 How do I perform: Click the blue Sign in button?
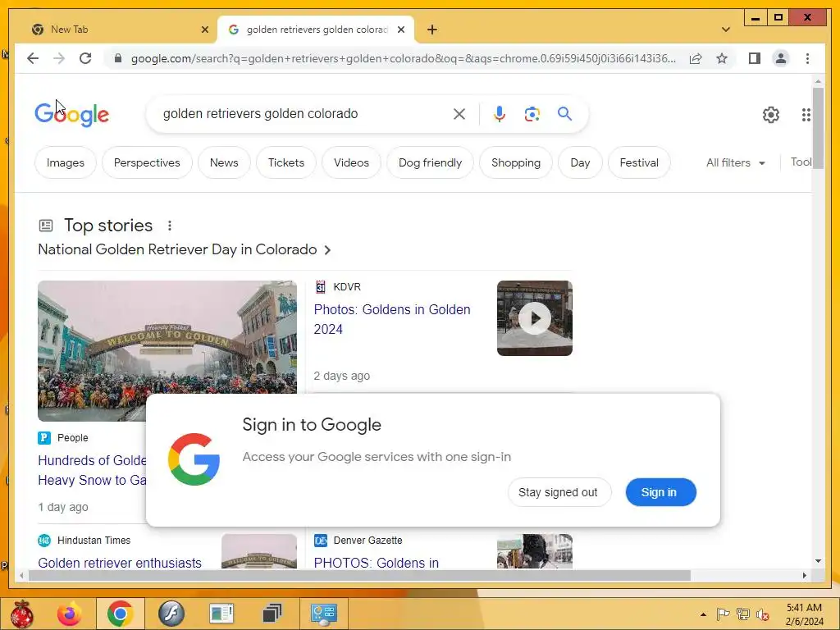pos(660,492)
